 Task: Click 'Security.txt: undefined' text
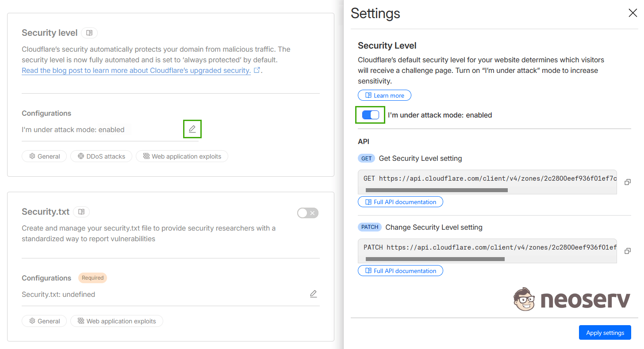click(x=58, y=294)
